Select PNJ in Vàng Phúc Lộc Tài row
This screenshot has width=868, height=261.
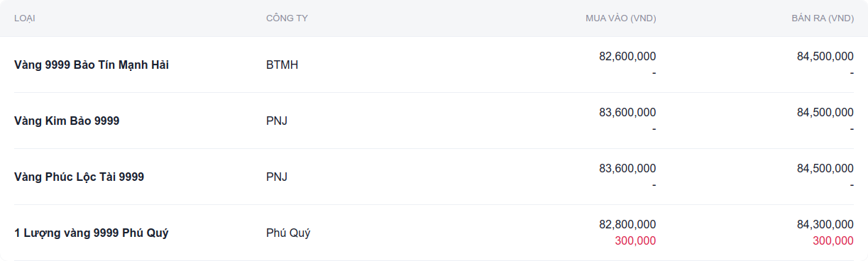[x=277, y=177]
